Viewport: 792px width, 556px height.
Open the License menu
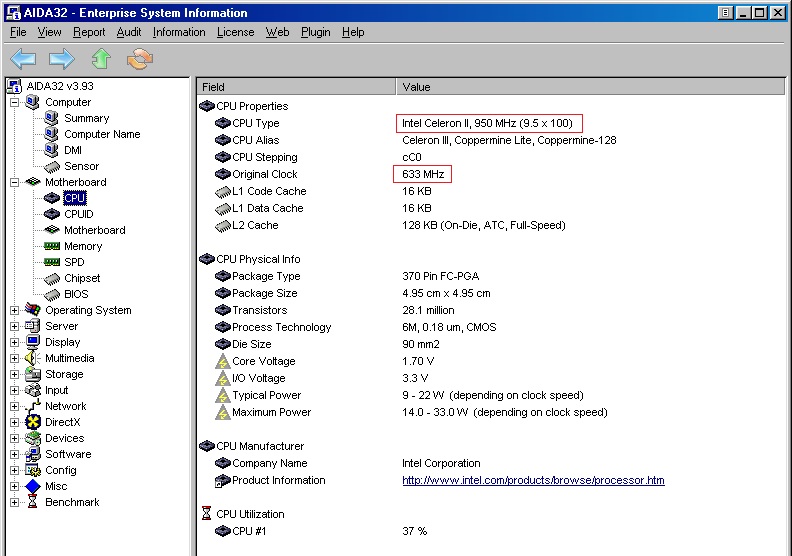point(235,32)
